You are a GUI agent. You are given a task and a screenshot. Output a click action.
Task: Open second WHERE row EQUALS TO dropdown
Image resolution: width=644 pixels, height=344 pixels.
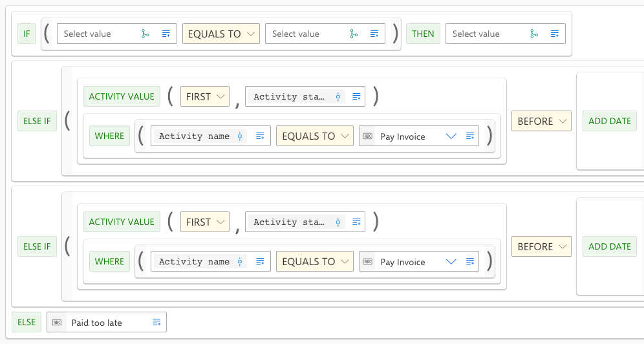coord(315,261)
